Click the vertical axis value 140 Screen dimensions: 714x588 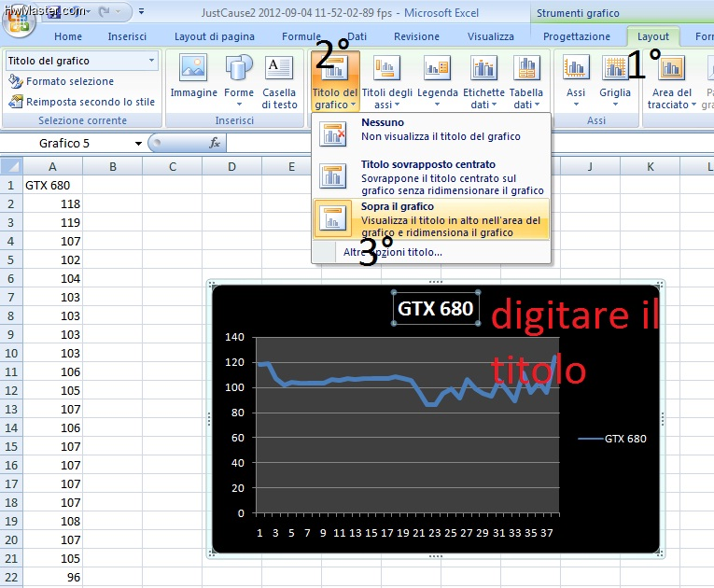tap(234, 337)
